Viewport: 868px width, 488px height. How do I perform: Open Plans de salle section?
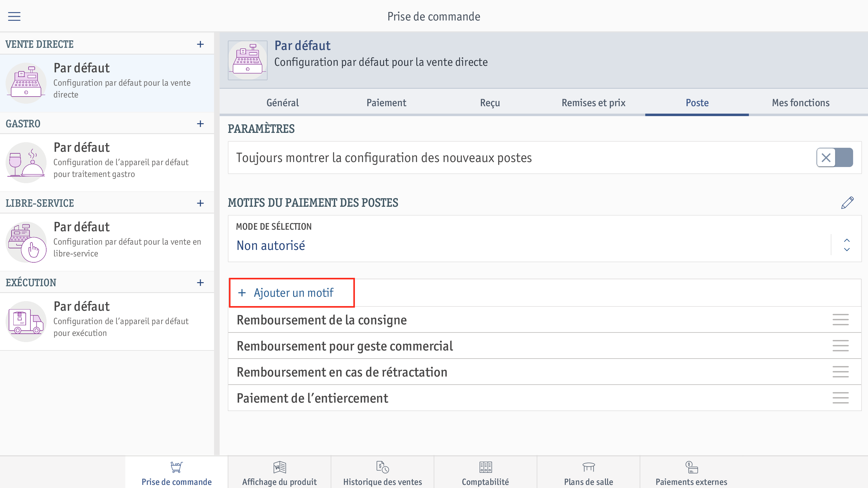[589, 472]
